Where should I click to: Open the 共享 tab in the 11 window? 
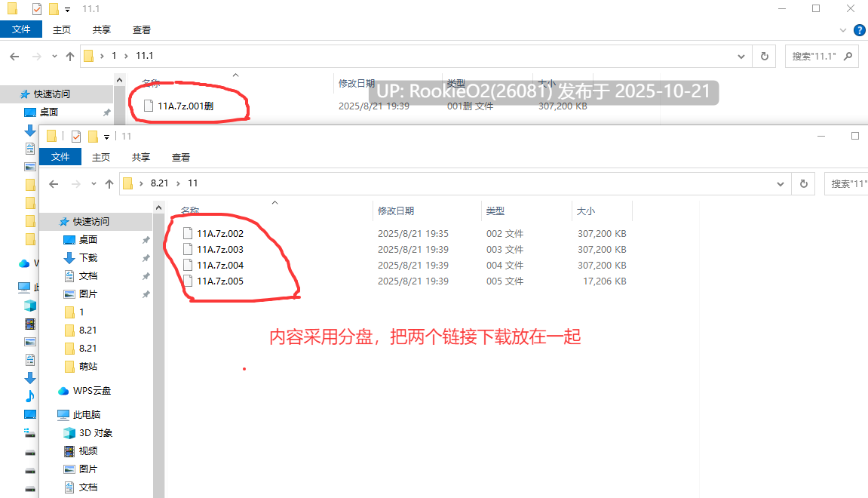tap(140, 157)
